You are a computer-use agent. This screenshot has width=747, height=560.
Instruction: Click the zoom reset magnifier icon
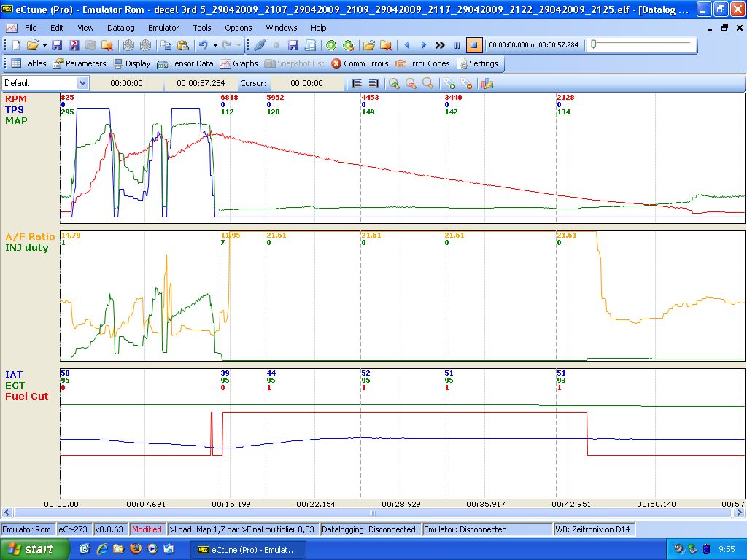coord(427,83)
